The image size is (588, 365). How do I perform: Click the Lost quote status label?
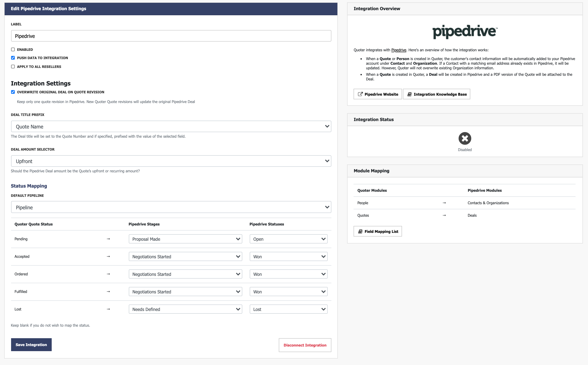18,309
